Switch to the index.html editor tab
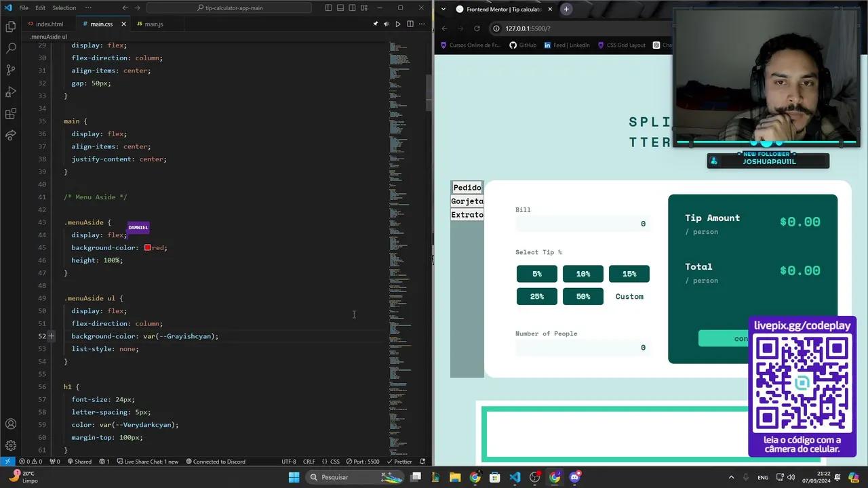Image resolution: width=868 pixels, height=488 pixels. [49, 24]
